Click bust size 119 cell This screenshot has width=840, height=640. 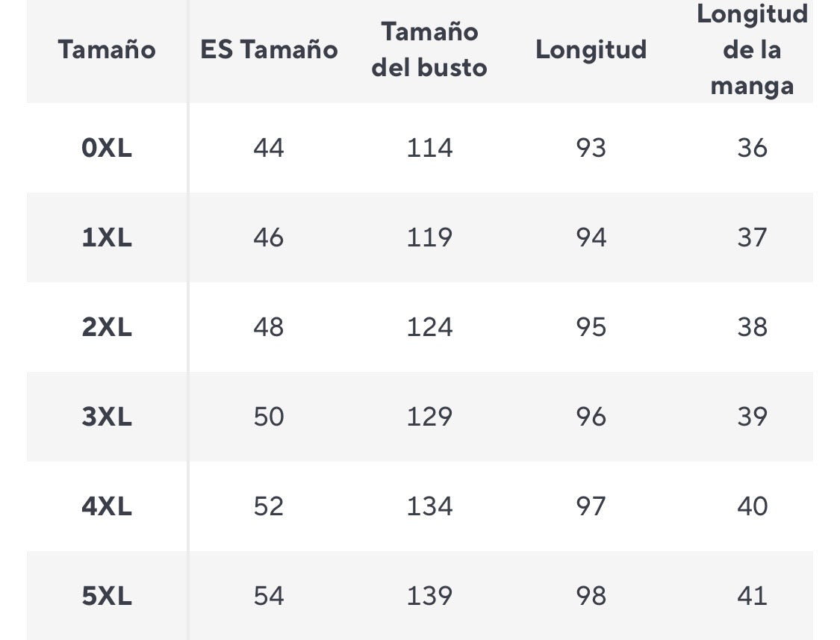[x=429, y=237]
